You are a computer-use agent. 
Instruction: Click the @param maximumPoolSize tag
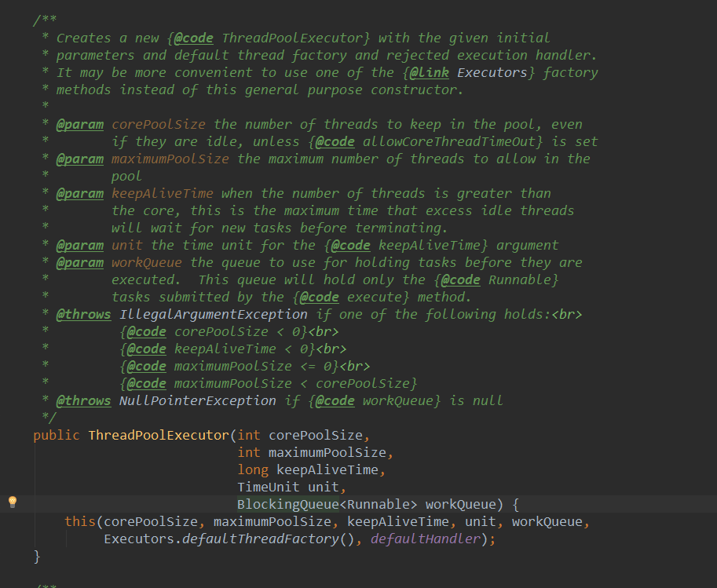(80, 158)
